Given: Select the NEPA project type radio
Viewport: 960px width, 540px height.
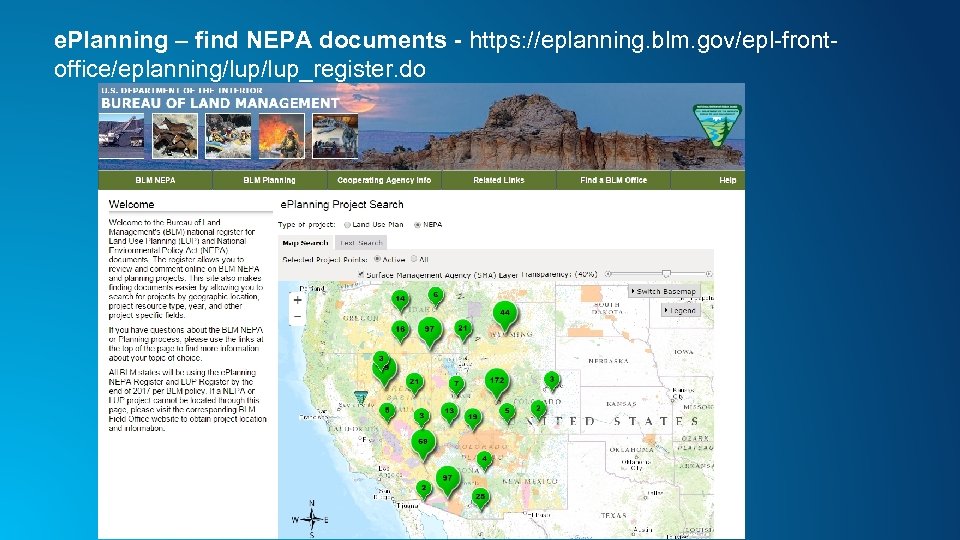Looking at the screenshot, I should click(418, 225).
